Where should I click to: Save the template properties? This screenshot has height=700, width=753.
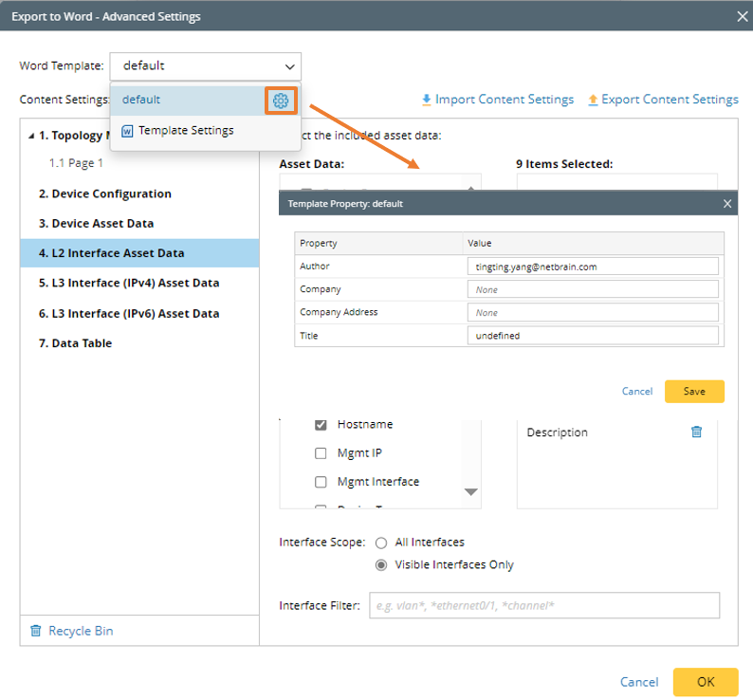pos(694,391)
